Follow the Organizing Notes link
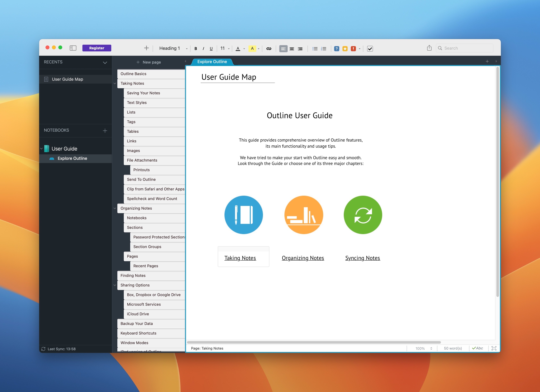Image resolution: width=540 pixels, height=392 pixels. click(x=303, y=258)
